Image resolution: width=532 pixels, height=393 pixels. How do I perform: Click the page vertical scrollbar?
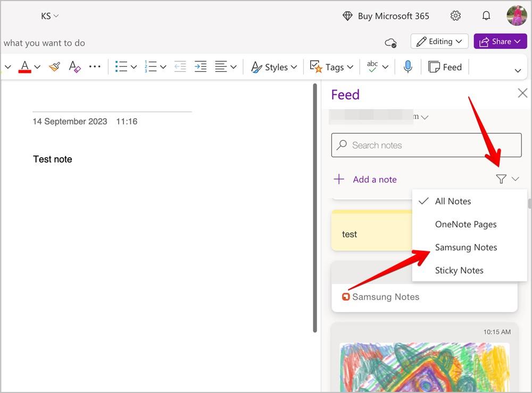click(x=315, y=208)
